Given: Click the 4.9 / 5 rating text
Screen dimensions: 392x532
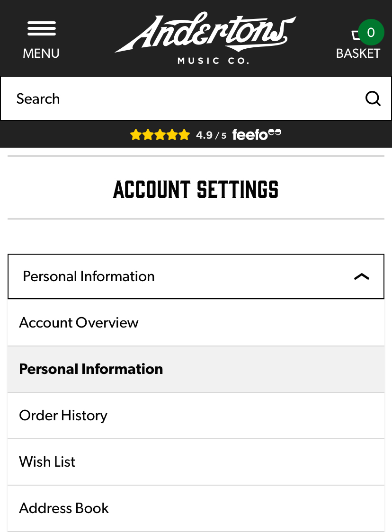Looking at the screenshot, I should [211, 135].
